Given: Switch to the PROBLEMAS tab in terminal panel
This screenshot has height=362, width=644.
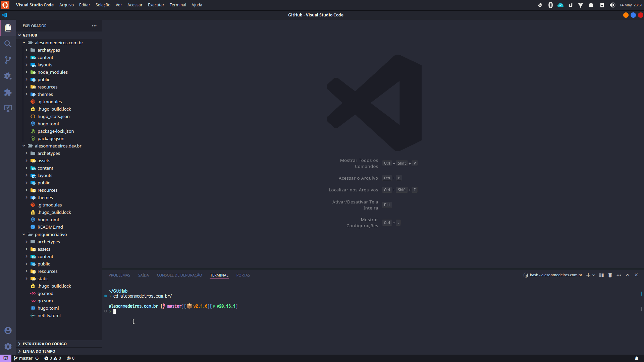Looking at the screenshot, I should pyautogui.click(x=119, y=275).
